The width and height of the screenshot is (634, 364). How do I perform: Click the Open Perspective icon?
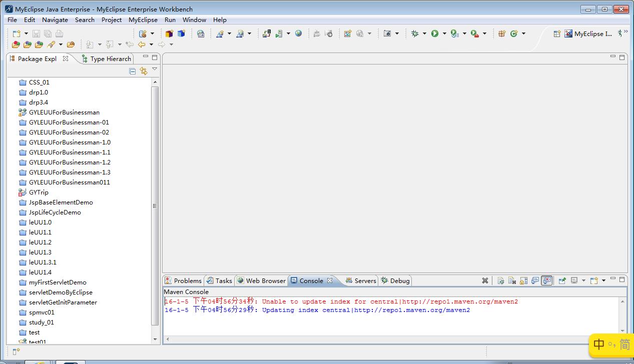[x=557, y=33]
